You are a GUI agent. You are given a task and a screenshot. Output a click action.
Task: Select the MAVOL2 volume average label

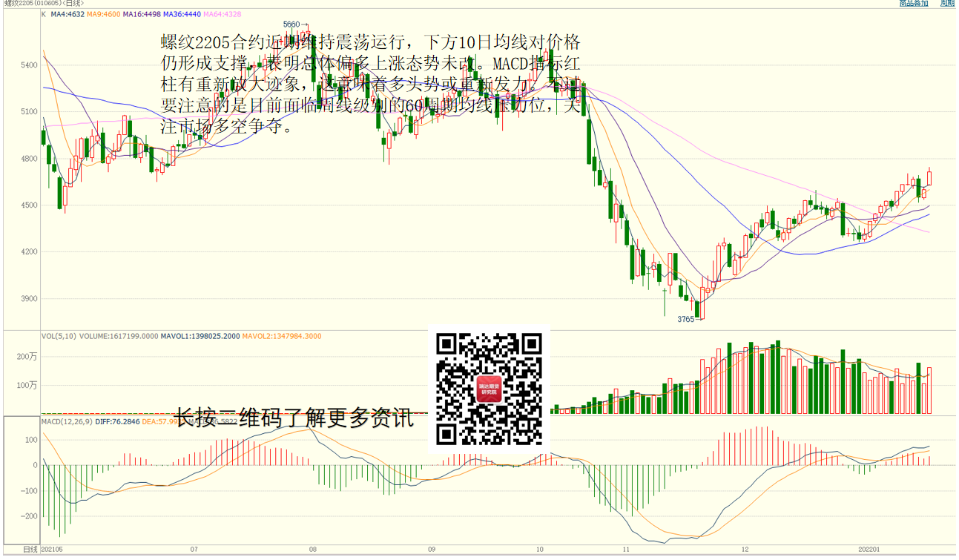[282, 336]
